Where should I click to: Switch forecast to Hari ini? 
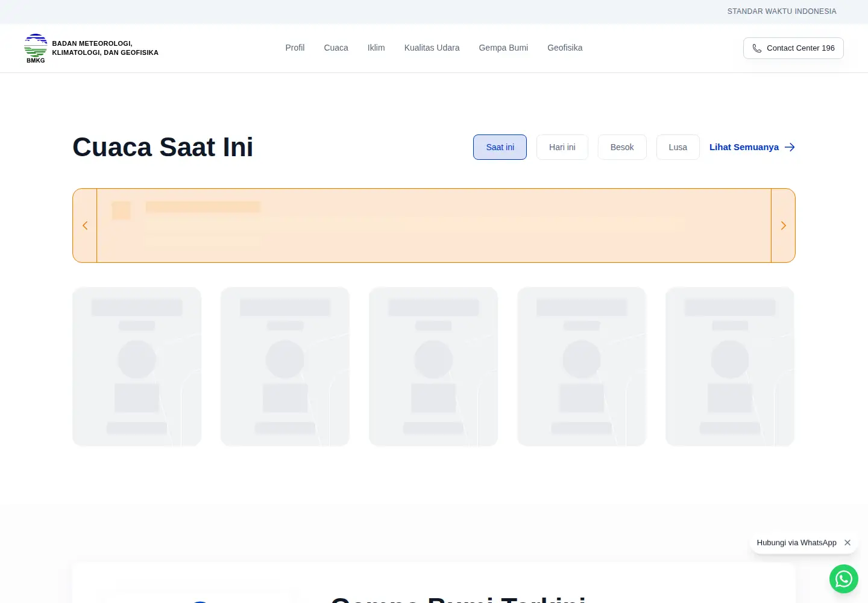(562, 147)
